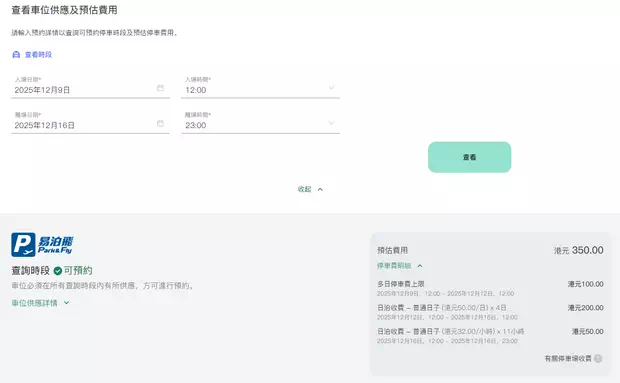Click the 預估費用 label
This screenshot has height=383, width=620.
[392, 250]
